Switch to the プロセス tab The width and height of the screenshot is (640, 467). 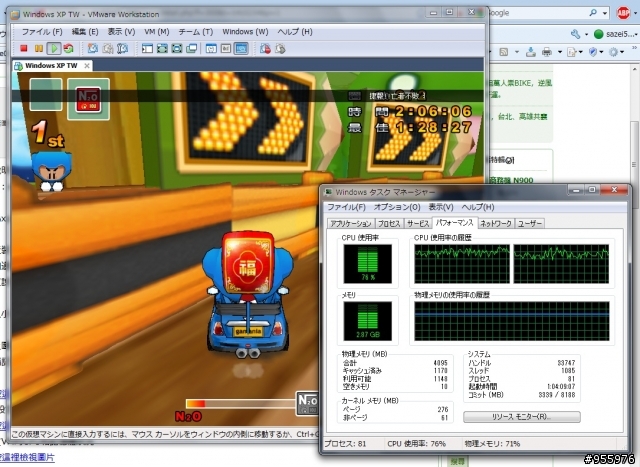tap(389, 223)
